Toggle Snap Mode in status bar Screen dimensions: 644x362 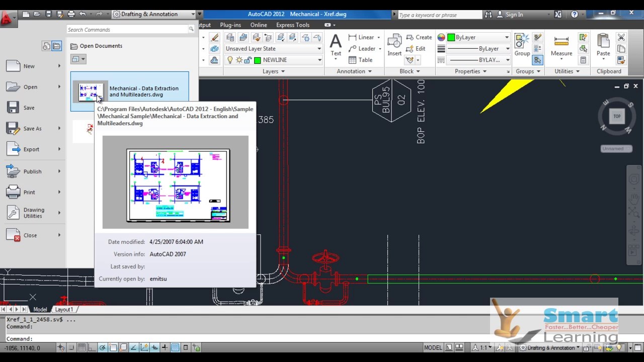tap(71, 347)
